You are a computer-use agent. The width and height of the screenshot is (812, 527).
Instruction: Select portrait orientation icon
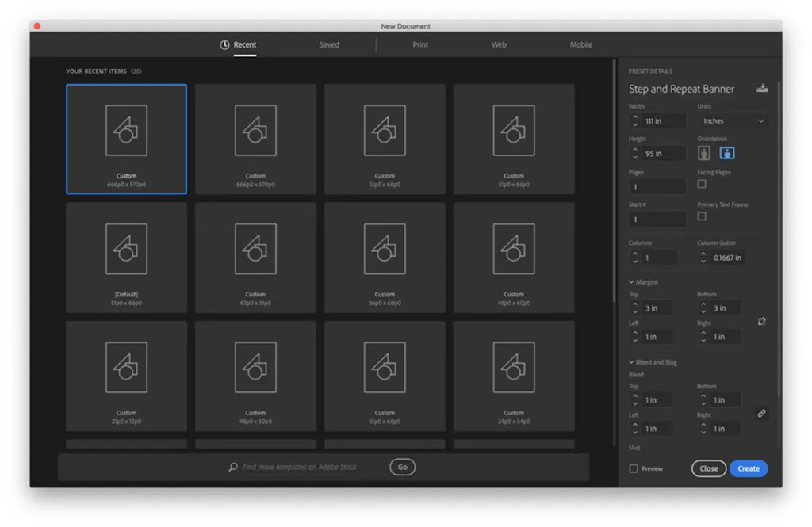(704, 153)
